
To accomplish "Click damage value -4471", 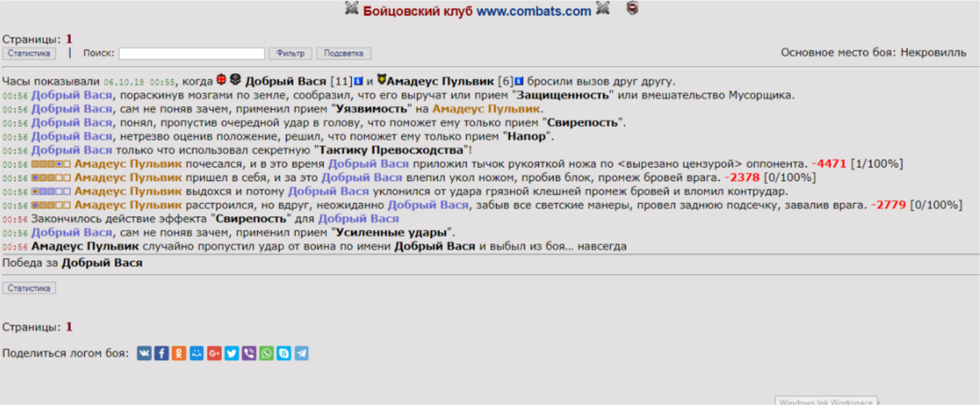I will (x=831, y=164).
